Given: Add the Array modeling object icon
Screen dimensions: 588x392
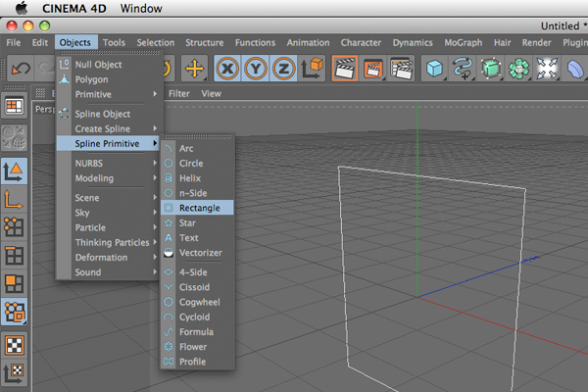Looking at the screenshot, I should [518, 69].
